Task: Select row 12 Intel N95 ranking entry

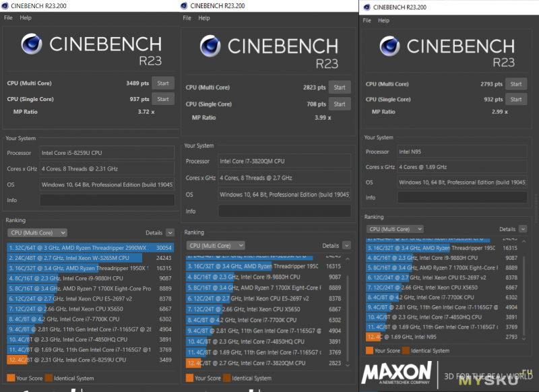Action: [x=443, y=337]
